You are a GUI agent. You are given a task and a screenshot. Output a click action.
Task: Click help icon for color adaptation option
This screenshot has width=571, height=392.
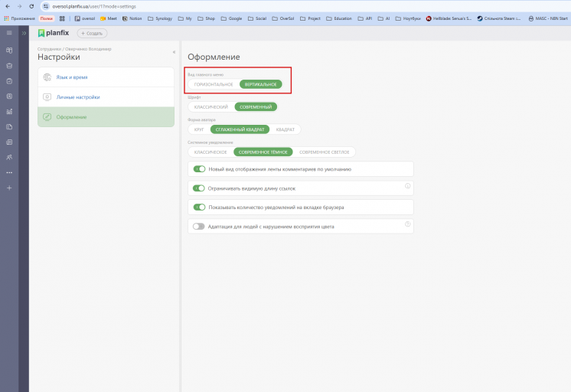coord(407,224)
